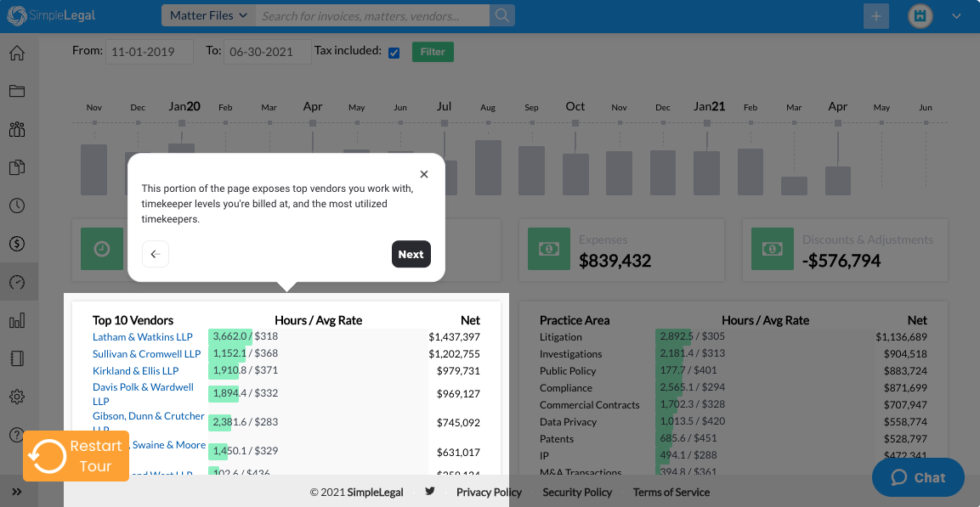Open the Matter Files dropdown
Screen dimensions: 980x507
point(208,15)
